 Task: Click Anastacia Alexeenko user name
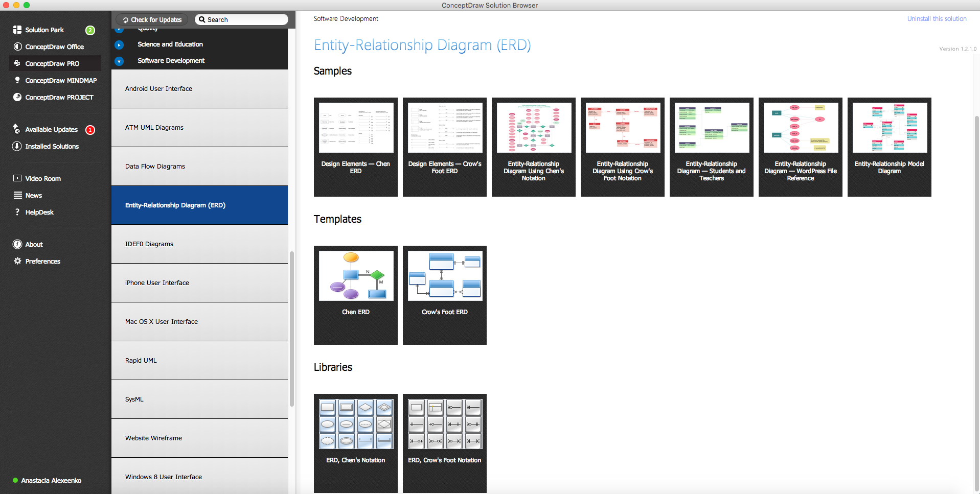point(51,480)
